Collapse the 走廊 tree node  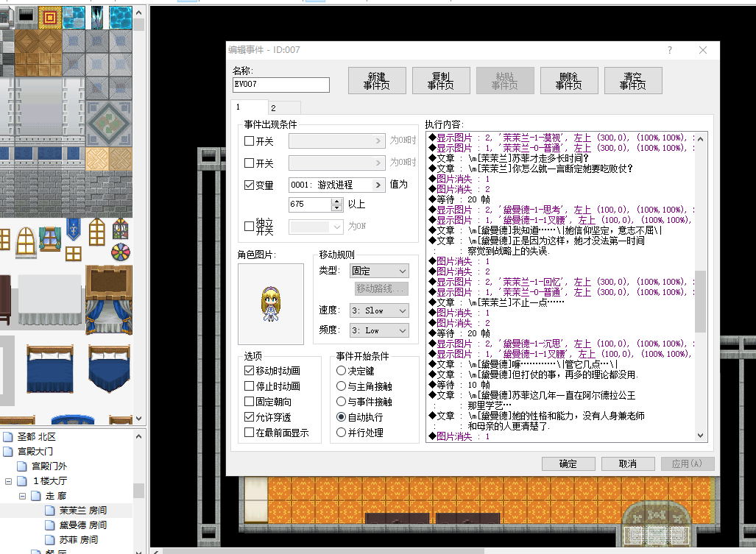tap(22, 496)
